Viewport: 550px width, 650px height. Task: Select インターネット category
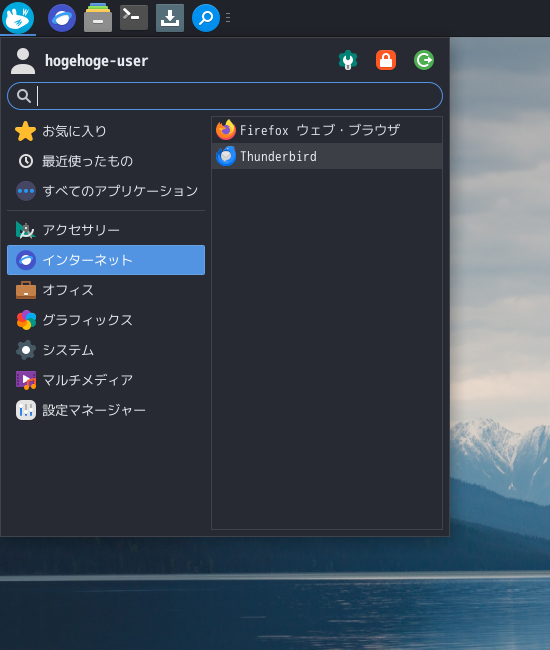click(106, 260)
